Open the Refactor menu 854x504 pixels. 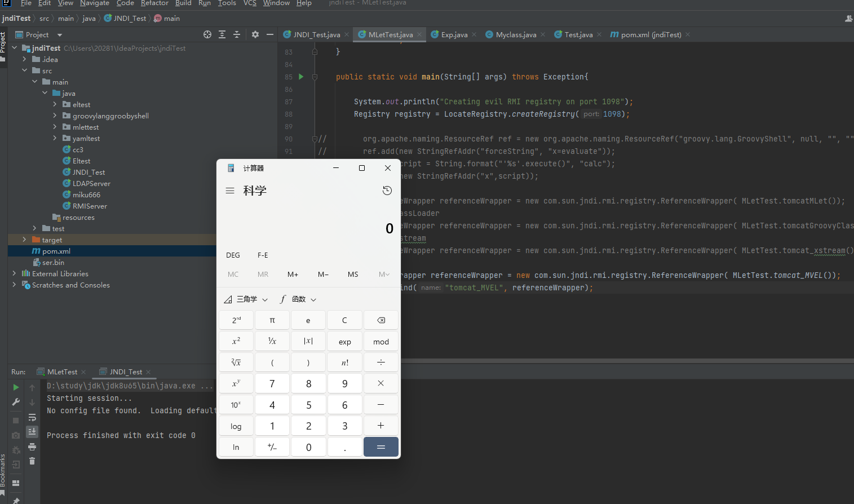[154, 3]
